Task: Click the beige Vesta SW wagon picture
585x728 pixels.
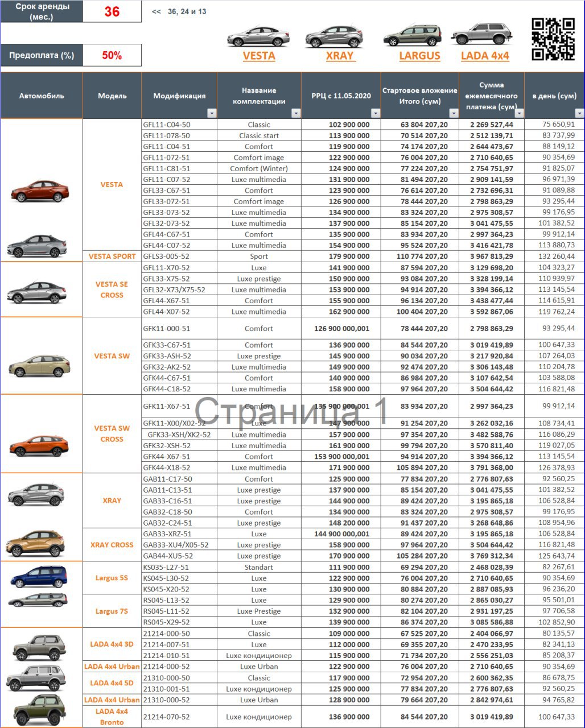Action: point(39,366)
